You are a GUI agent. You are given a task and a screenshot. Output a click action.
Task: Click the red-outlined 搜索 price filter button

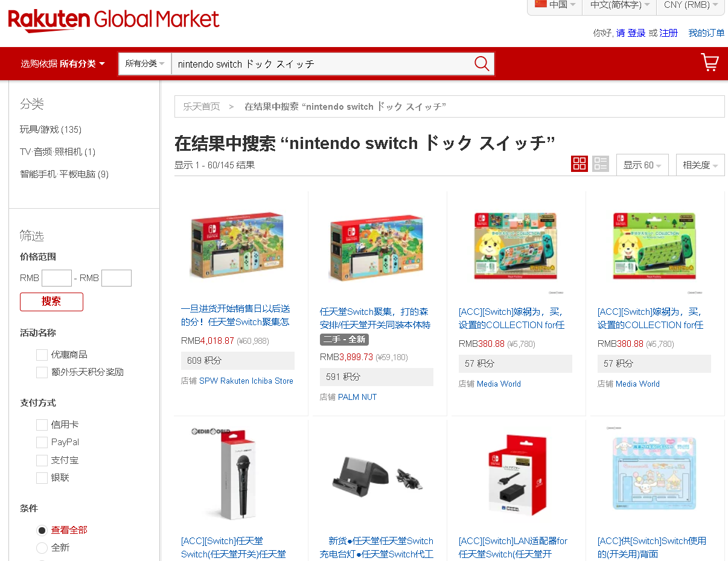coord(51,302)
